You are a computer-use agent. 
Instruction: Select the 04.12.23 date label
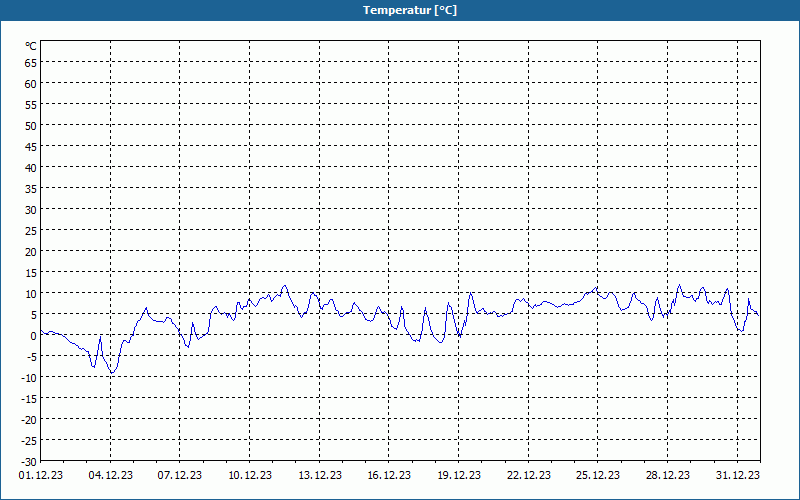pos(110,475)
